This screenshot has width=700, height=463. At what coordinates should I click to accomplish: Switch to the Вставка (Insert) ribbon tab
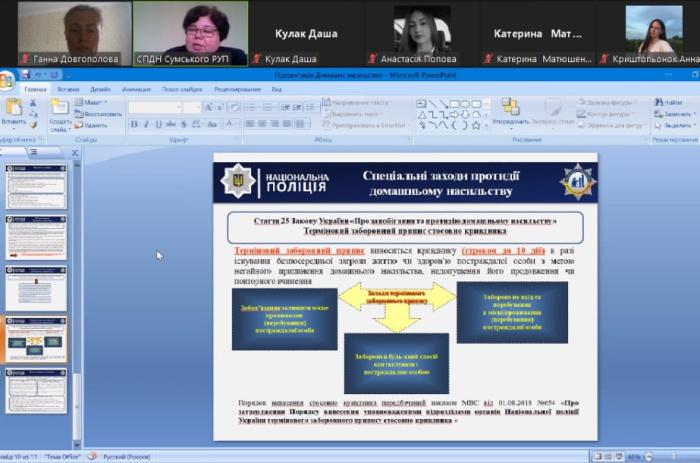[68, 90]
